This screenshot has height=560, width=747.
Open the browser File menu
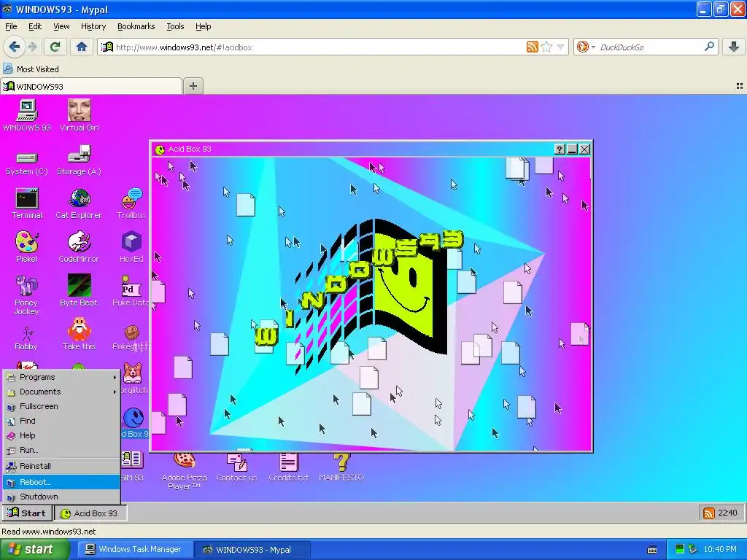point(11,26)
